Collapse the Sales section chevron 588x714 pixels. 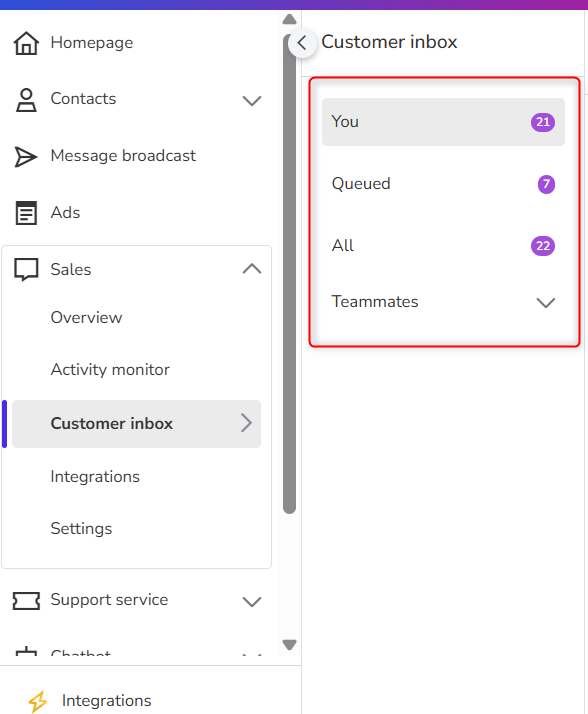click(252, 269)
